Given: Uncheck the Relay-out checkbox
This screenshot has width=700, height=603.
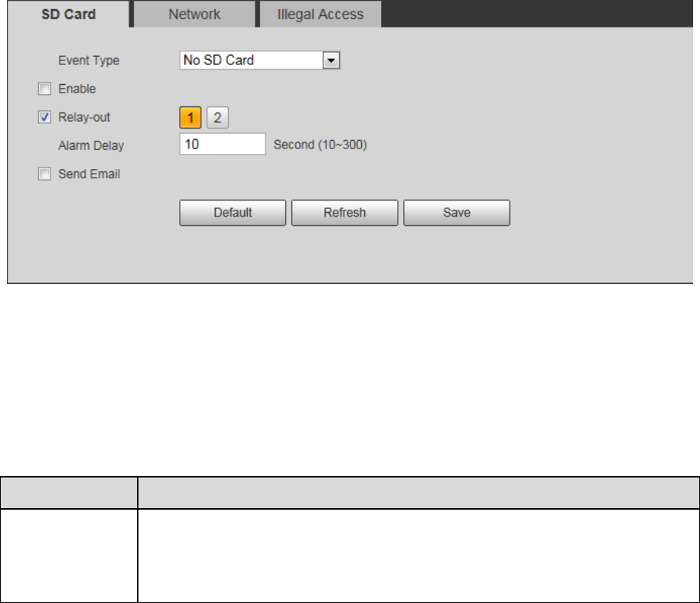Looking at the screenshot, I should 44,117.
